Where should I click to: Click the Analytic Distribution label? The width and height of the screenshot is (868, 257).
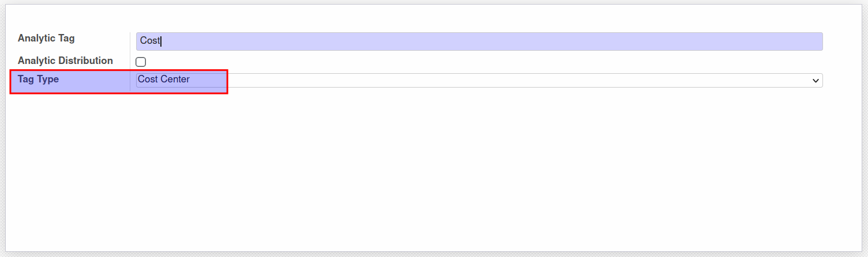pyautogui.click(x=65, y=61)
